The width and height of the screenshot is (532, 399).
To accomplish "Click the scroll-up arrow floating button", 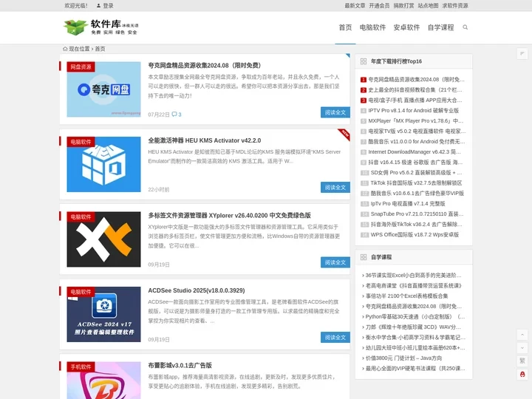I will [522, 335].
